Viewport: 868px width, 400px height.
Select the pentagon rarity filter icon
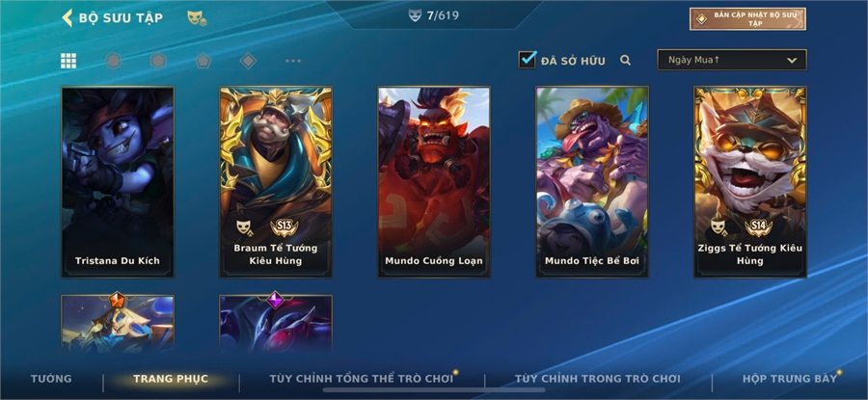point(203,61)
